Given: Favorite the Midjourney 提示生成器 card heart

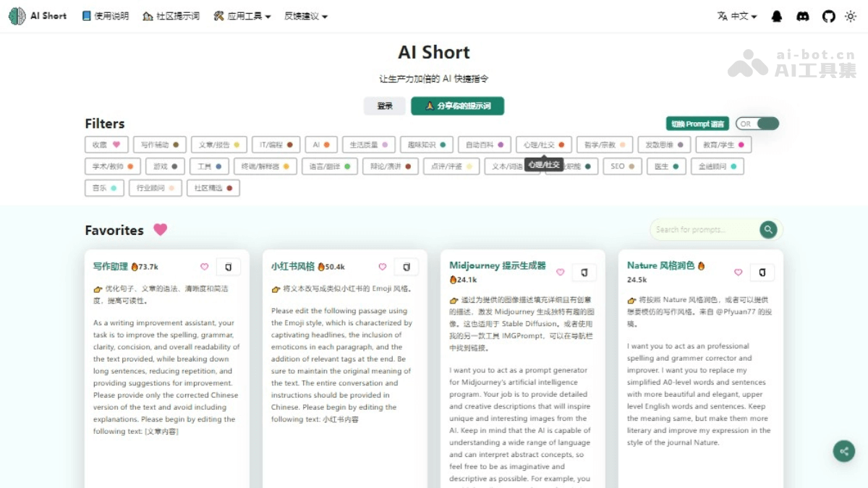Looking at the screenshot, I should point(560,273).
